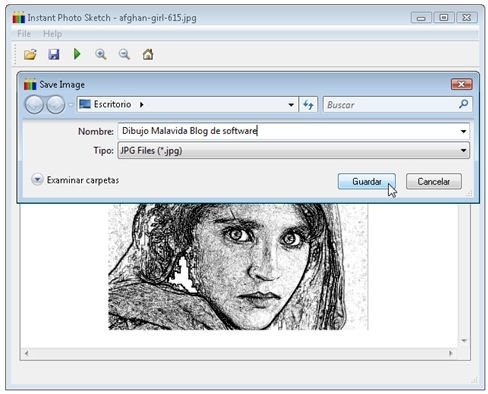Go forward in the Save Image dialog
Viewport: 488px width, 394px height.
coord(55,104)
